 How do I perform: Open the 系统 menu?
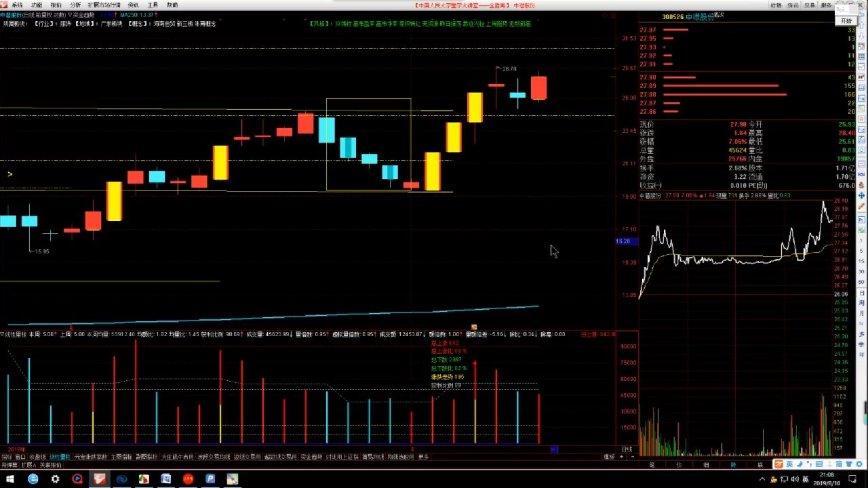[17, 5]
